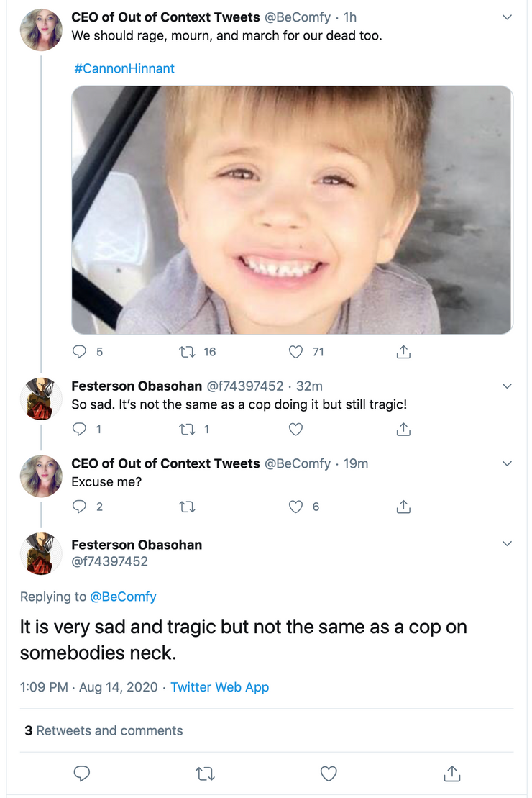
Task: Expand options chevron on Festerson's 32m reply
Action: click(x=507, y=386)
